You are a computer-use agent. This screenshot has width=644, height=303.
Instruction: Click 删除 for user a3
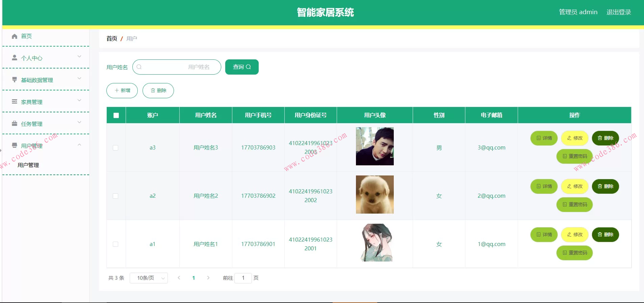pos(606,138)
